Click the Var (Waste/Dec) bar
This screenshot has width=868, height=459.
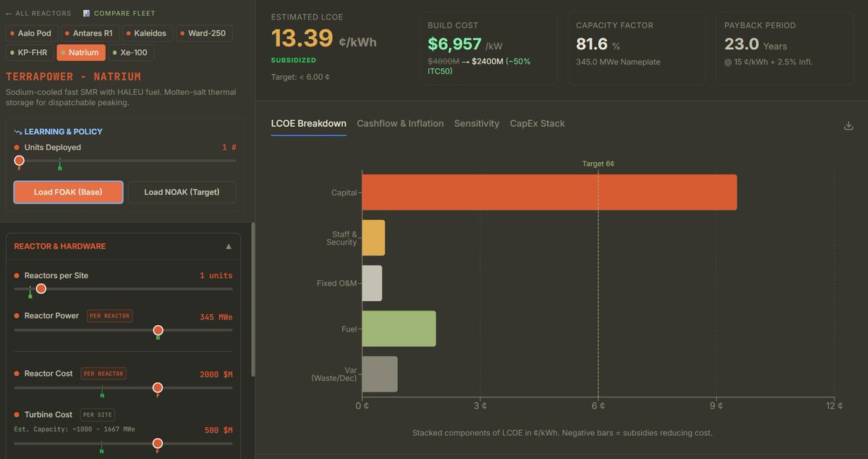coord(380,374)
